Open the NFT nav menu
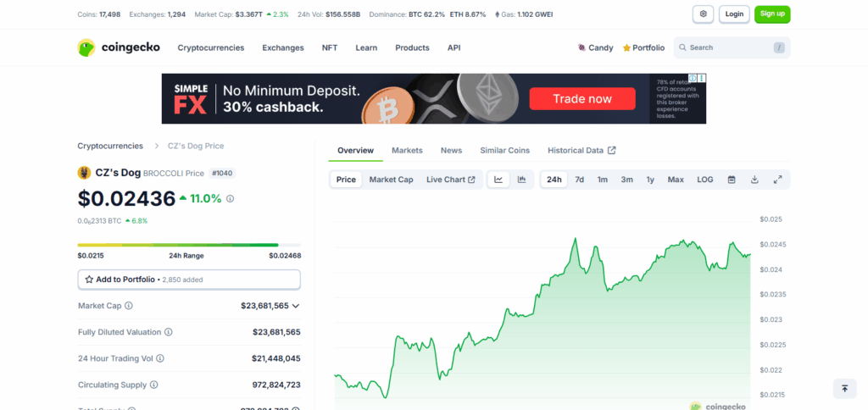 [330, 48]
